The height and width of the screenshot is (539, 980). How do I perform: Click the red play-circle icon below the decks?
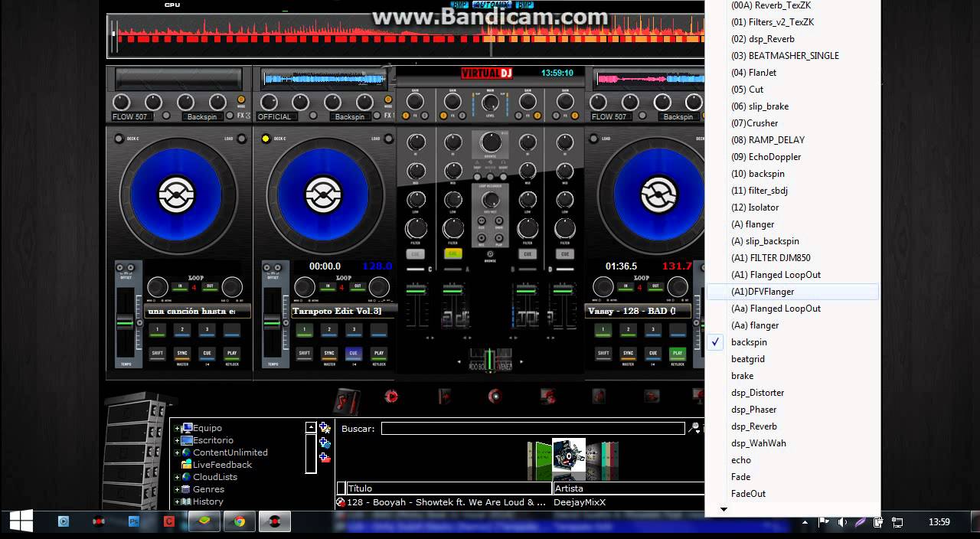coord(391,397)
